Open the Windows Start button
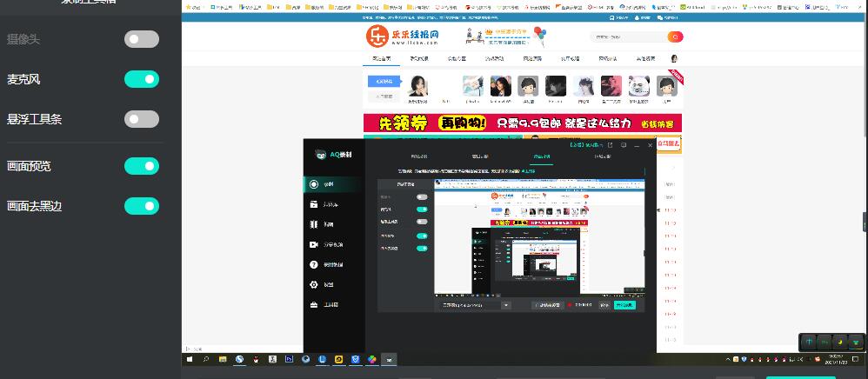This screenshot has width=868, height=379. (x=190, y=359)
